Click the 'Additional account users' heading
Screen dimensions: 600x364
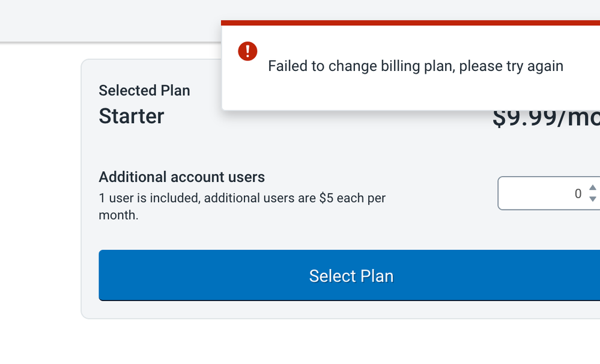[181, 177]
